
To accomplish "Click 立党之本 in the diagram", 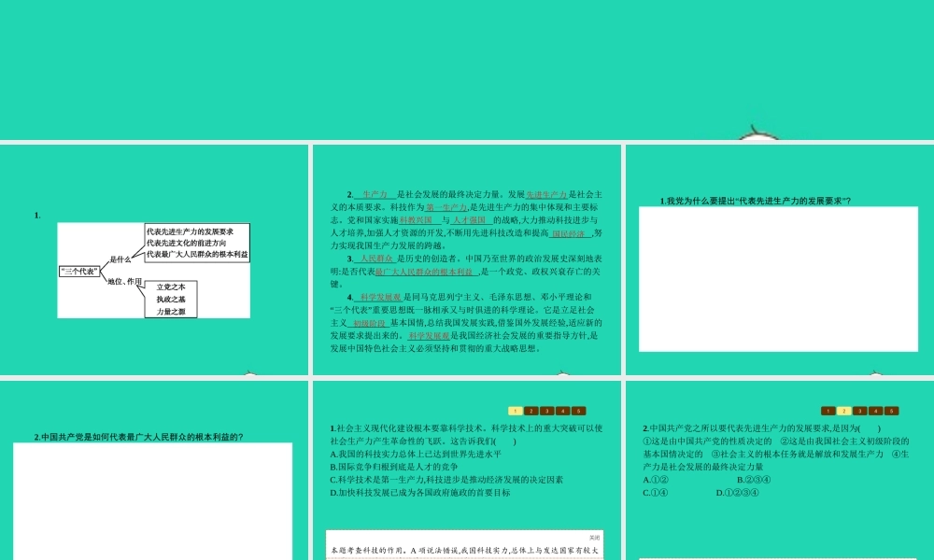I will (171, 287).
